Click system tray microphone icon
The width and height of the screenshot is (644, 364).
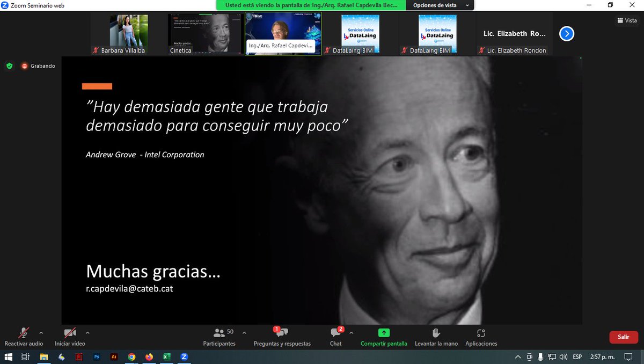pyautogui.click(x=540, y=356)
